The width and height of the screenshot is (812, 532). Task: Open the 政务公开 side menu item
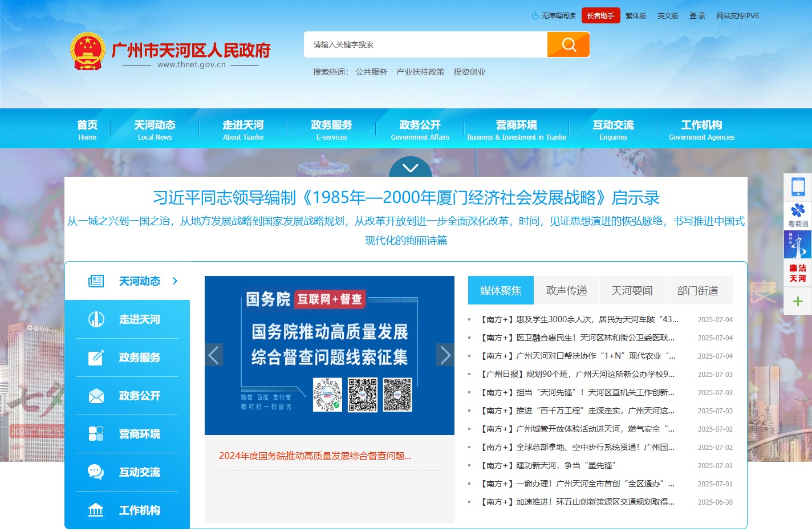click(127, 396)
